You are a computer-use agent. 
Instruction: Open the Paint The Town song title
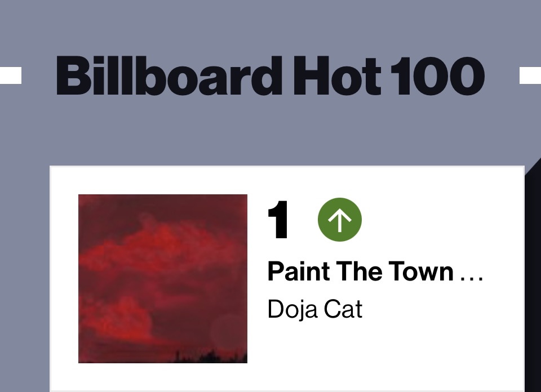tap(361, 272)
